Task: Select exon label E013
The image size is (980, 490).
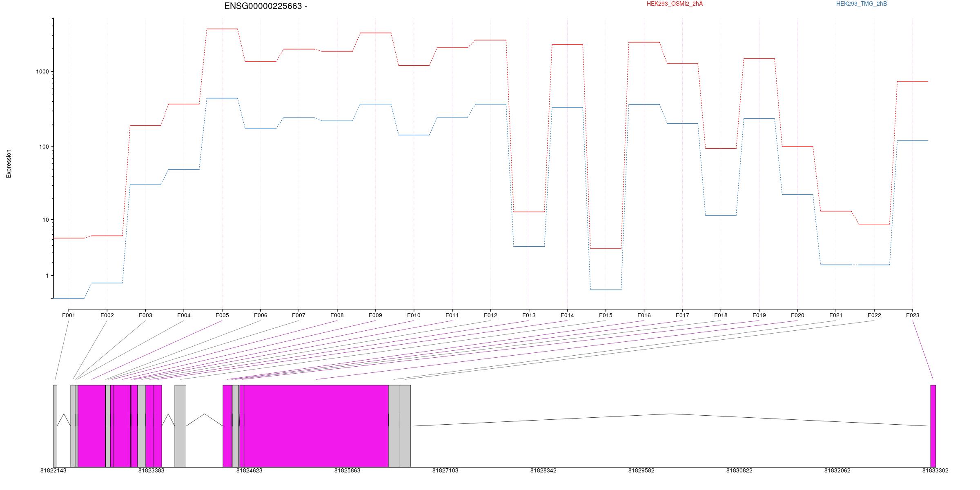Action: 529,315
